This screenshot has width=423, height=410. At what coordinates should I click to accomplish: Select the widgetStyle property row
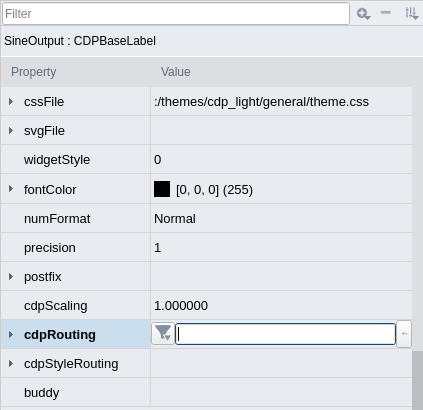pyautogui.click(x=206, y=160)
